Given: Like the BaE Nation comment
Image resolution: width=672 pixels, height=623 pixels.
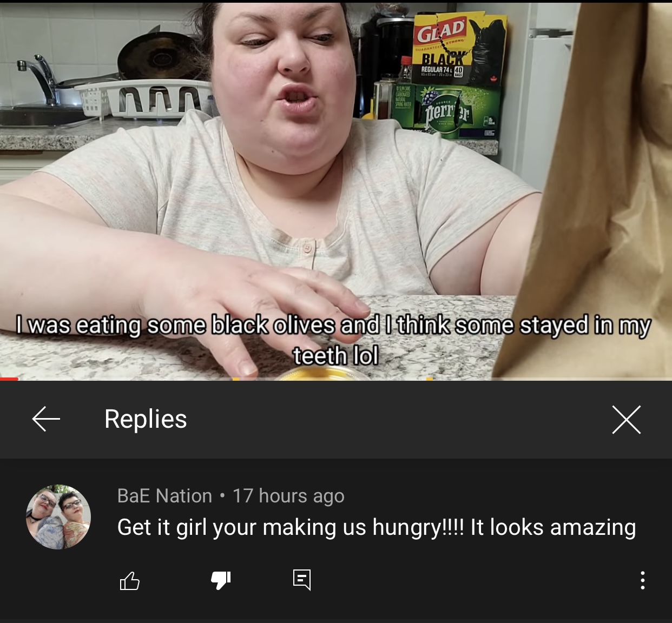Looking at the screenshot, I should click(129, 581).
